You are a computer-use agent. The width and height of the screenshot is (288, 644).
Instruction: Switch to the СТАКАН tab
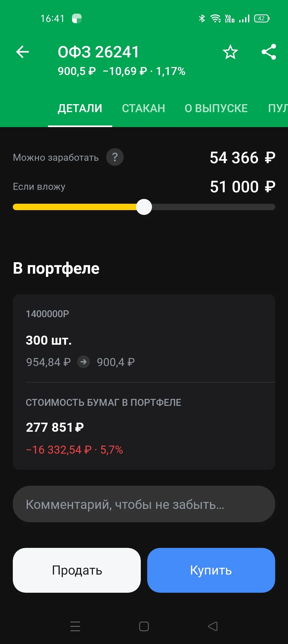tap(143, 108)
